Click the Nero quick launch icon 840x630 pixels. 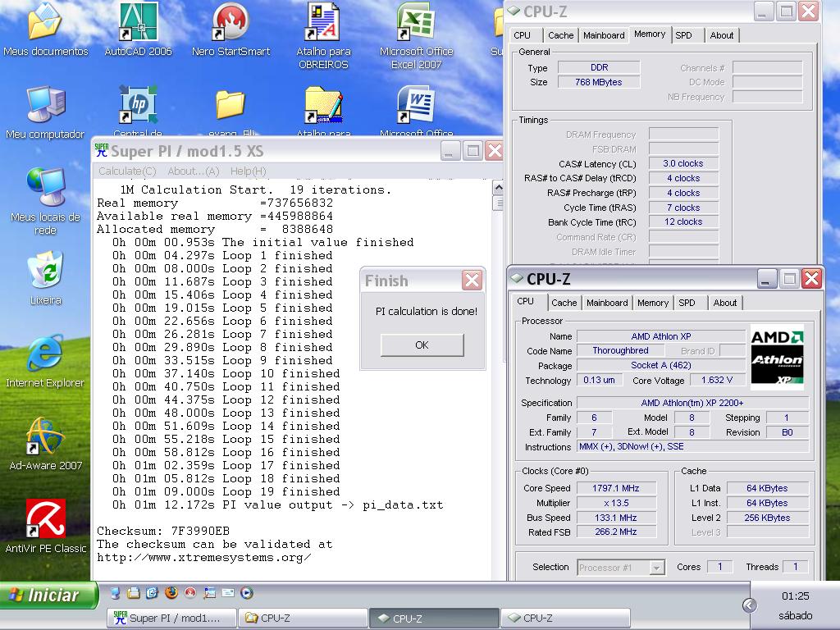(x=190, y=592)
